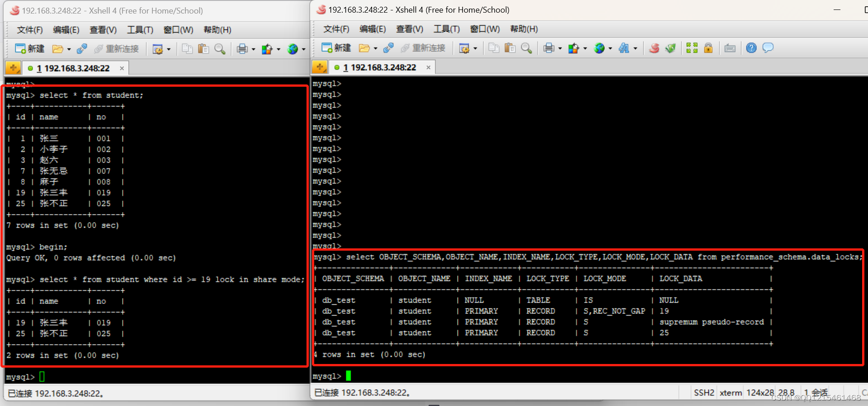
Task: Open 帮助(H) menu in left Xshell window
Action: pos(217,30)
